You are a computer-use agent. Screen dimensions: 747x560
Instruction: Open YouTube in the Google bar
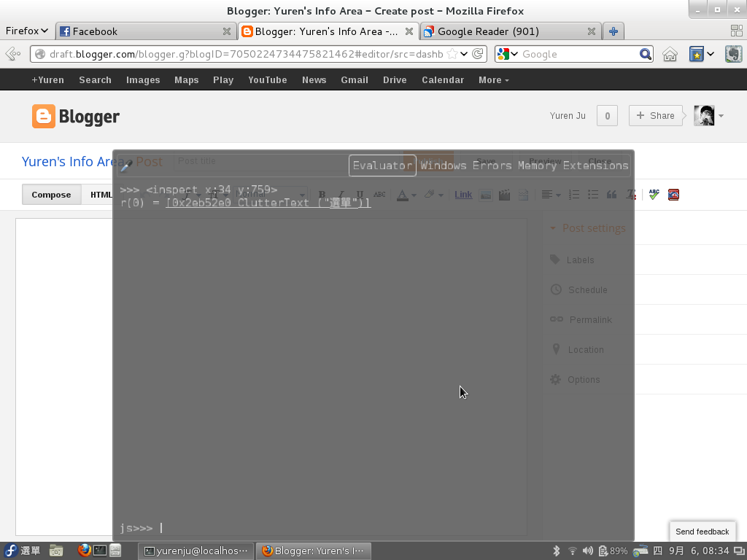coord(267,80)
